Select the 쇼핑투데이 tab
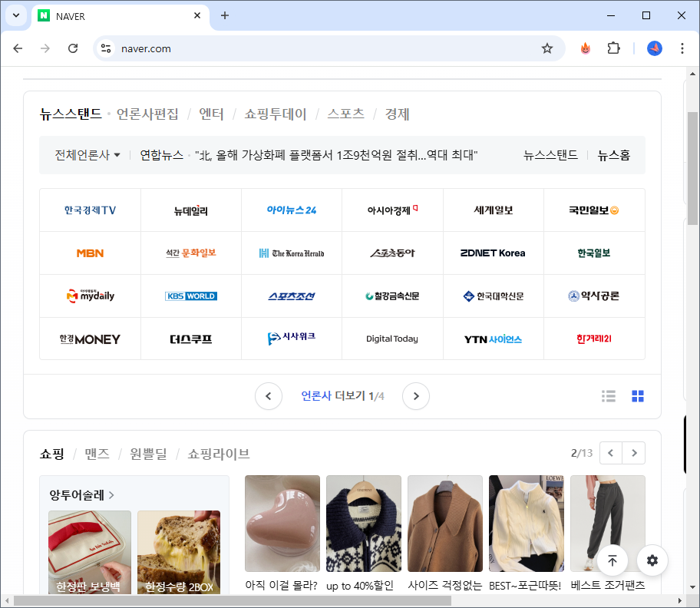The image size is (700, 608). tap(276, 114)
